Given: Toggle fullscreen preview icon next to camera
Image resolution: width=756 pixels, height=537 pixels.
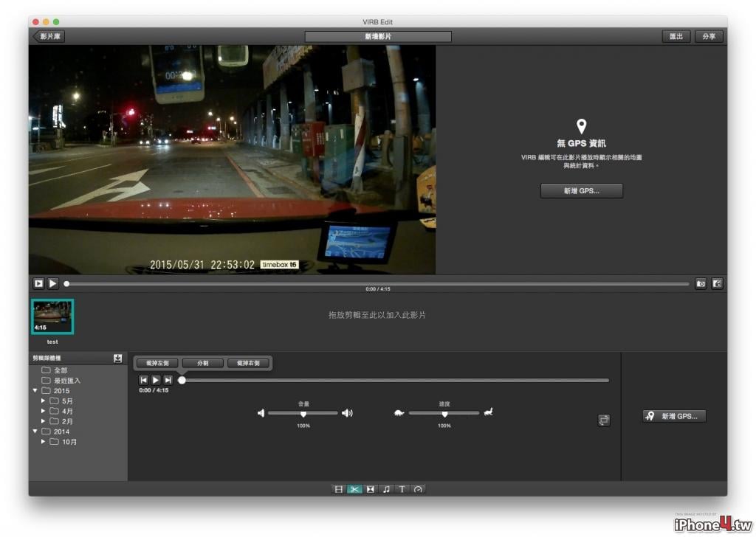Looking at the screenshot, I should pyautogui.click(x=717, y=284).
